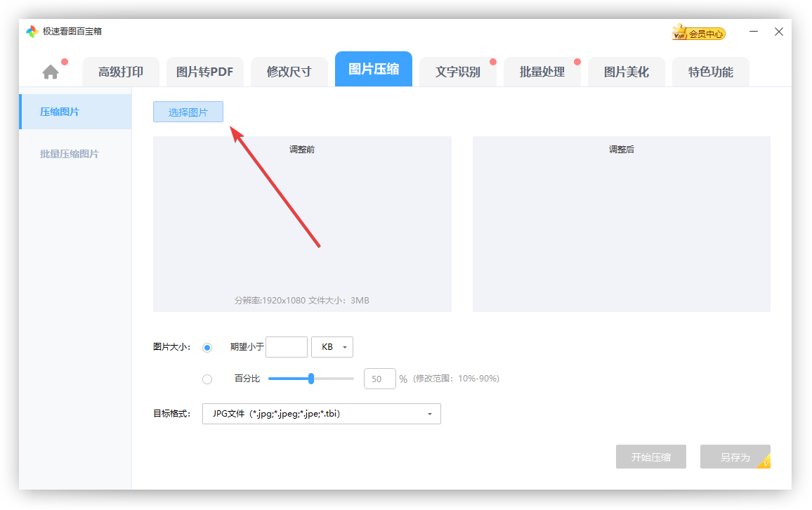Image resolution: width=812 pixels, height=510 pixels.
Task: Click the 开始压缩 button
Action: [650, 457]
